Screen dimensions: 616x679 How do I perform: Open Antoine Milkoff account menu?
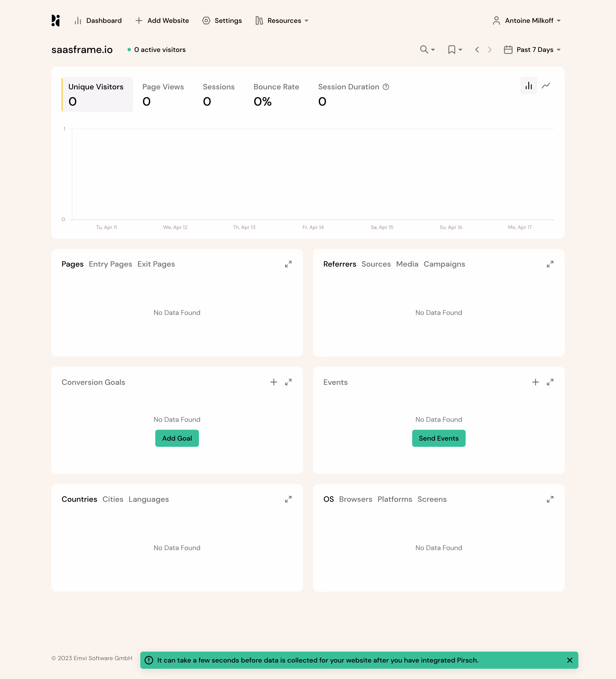pos(526,21)
